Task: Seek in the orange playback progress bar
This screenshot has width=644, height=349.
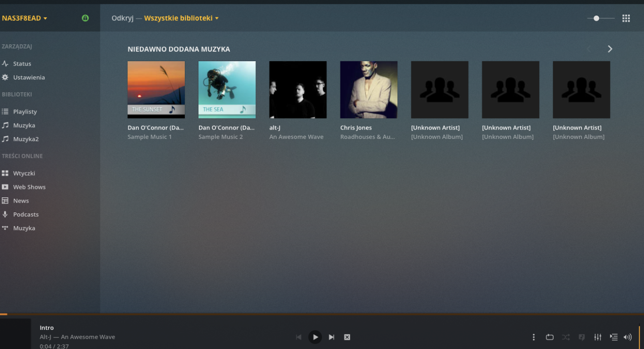Action: coord(322,314)
